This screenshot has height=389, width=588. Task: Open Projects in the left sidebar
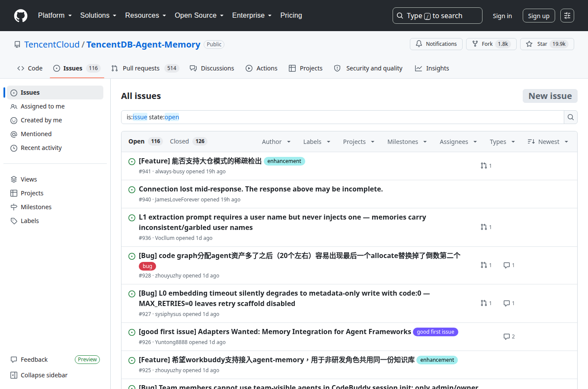[x=55, y=193]
